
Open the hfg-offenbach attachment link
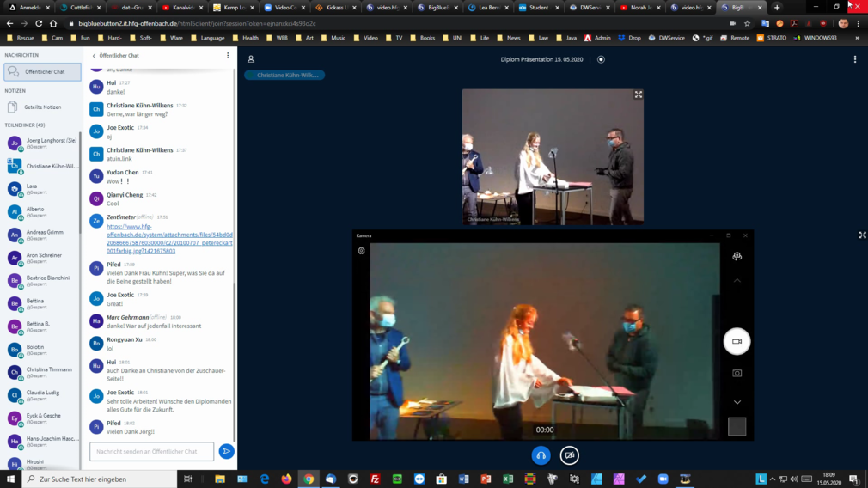coord(169,239)
